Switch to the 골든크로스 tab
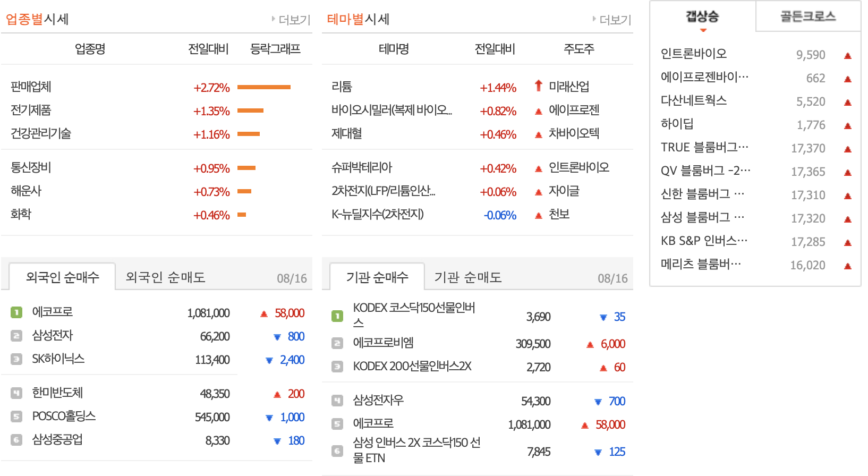This screenshot has height=476, width=868. [x=808, y=16]
